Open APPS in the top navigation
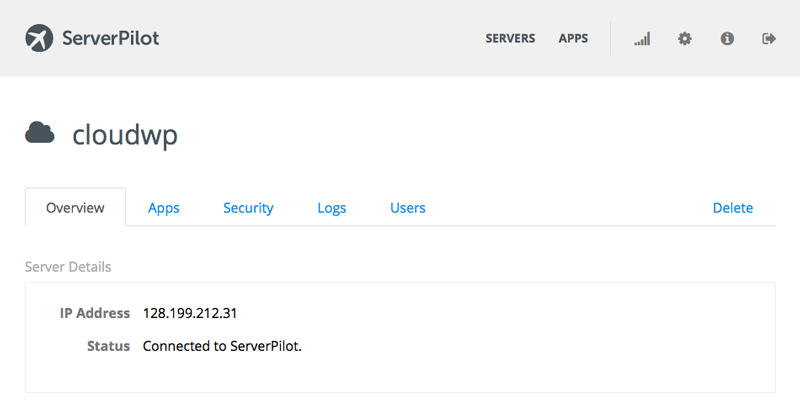The height and width of the screenshot is (401, 800). (573, 39)
